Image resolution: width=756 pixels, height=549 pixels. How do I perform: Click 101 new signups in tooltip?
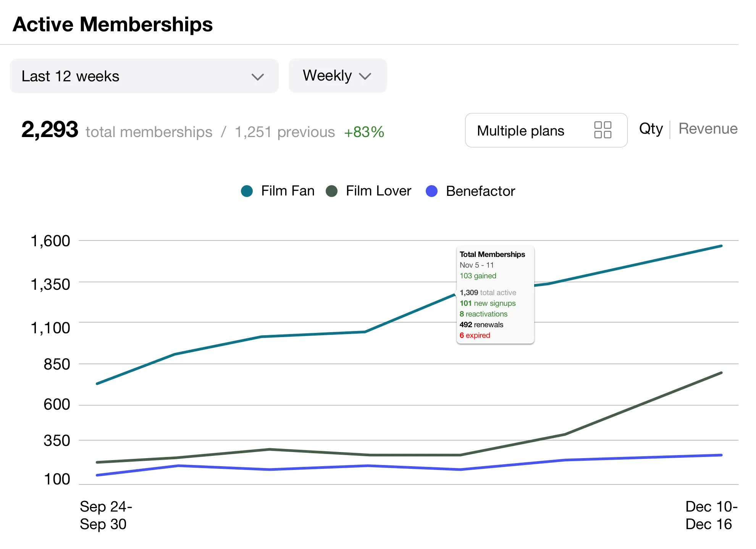pyautogui.click(x=488, y=303)
